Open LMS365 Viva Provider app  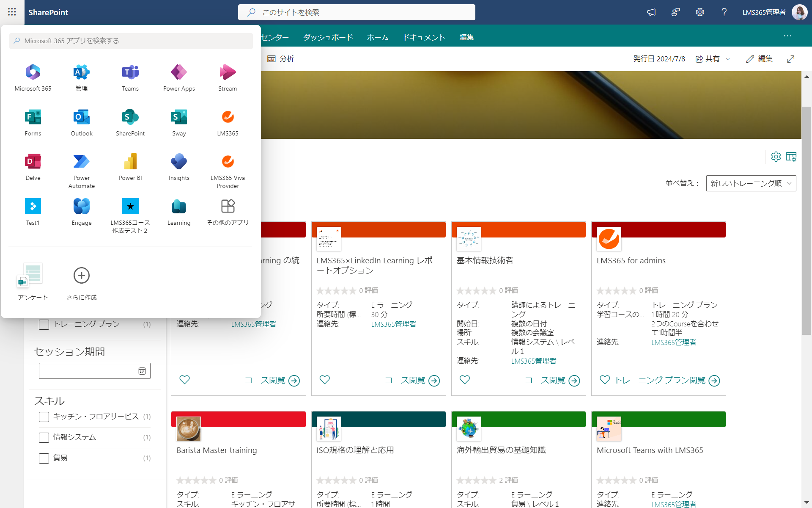[228, 171]
